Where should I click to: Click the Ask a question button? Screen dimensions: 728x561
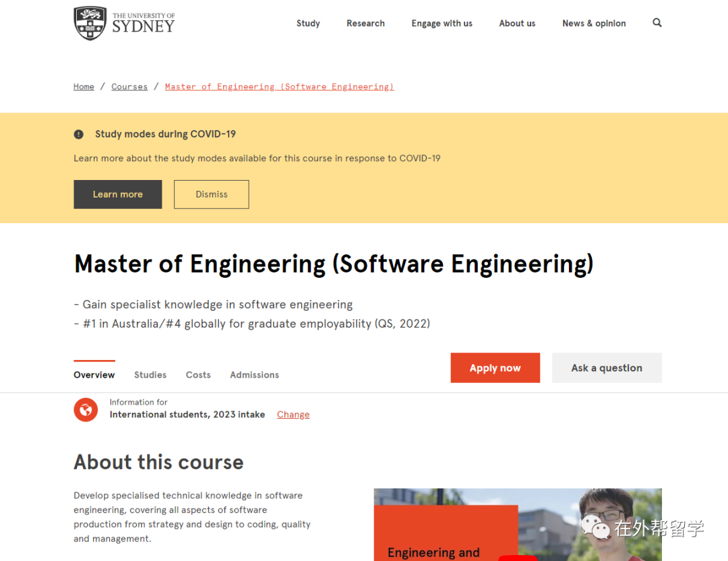click(x=607, y=367)
